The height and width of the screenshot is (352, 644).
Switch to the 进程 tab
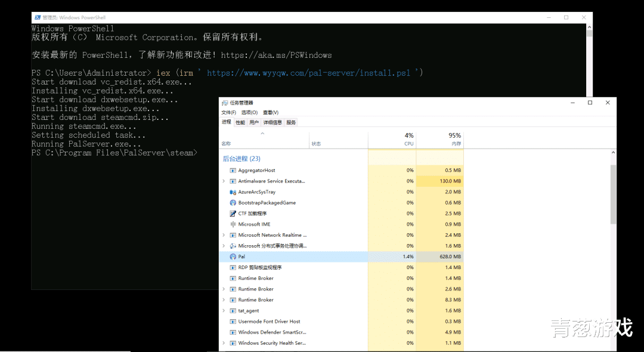(227, 122)
